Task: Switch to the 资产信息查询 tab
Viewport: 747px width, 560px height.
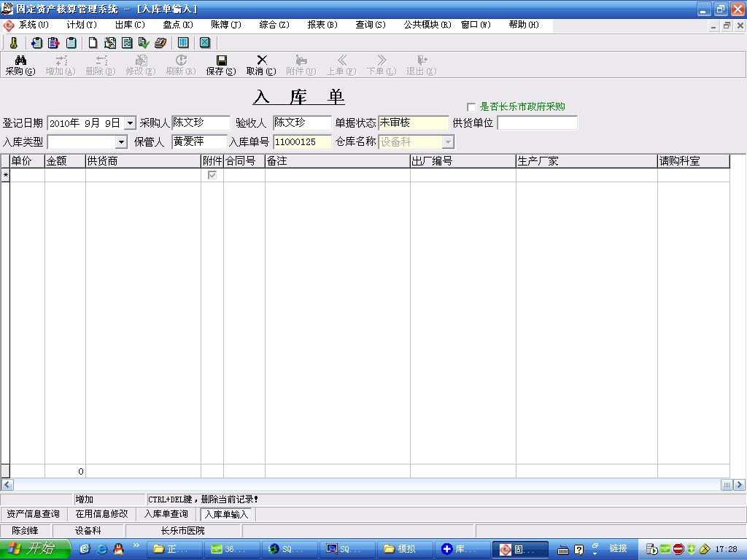Action: [x=33, y=514]
